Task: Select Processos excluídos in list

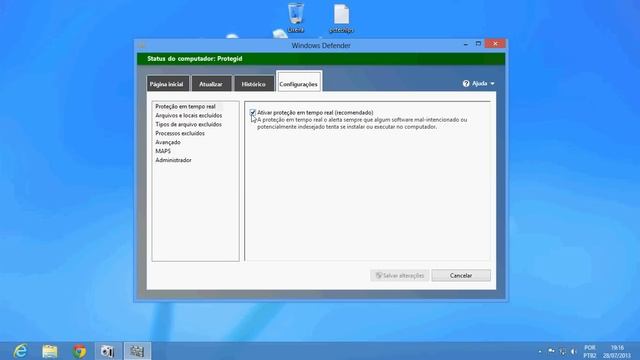Action: tap(180, 133)
